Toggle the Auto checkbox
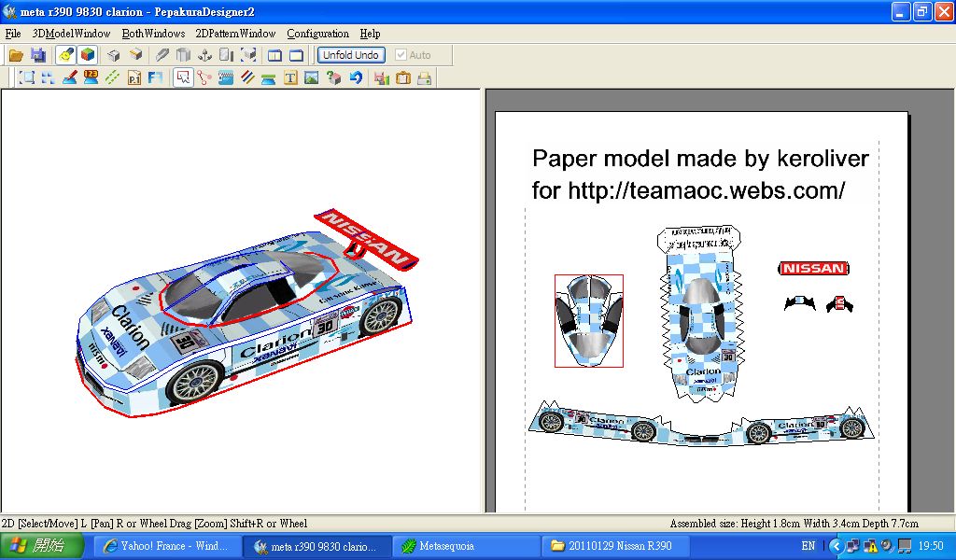This screenshot has height=560, width=956. point(401,55)
